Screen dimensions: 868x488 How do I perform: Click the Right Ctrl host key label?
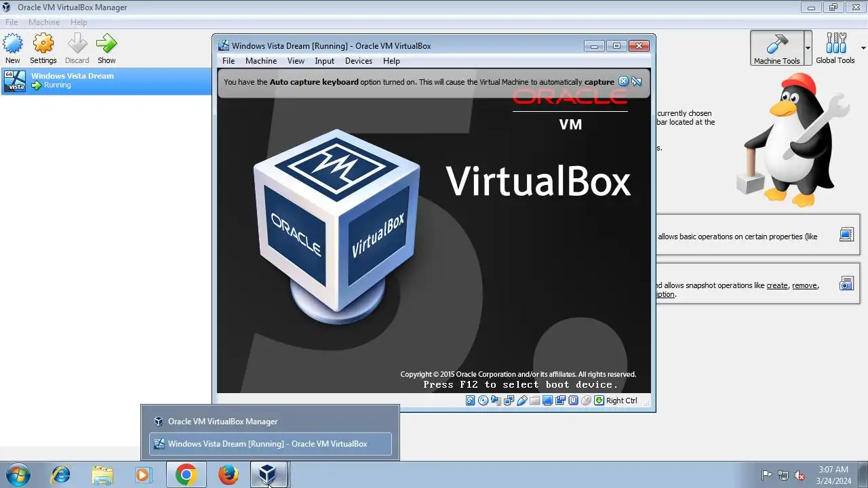[622, 401]
